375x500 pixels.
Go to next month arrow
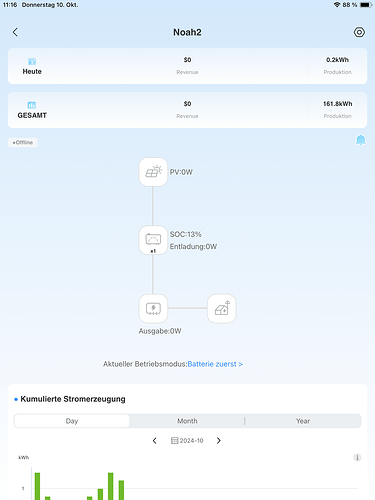[219, 441]
